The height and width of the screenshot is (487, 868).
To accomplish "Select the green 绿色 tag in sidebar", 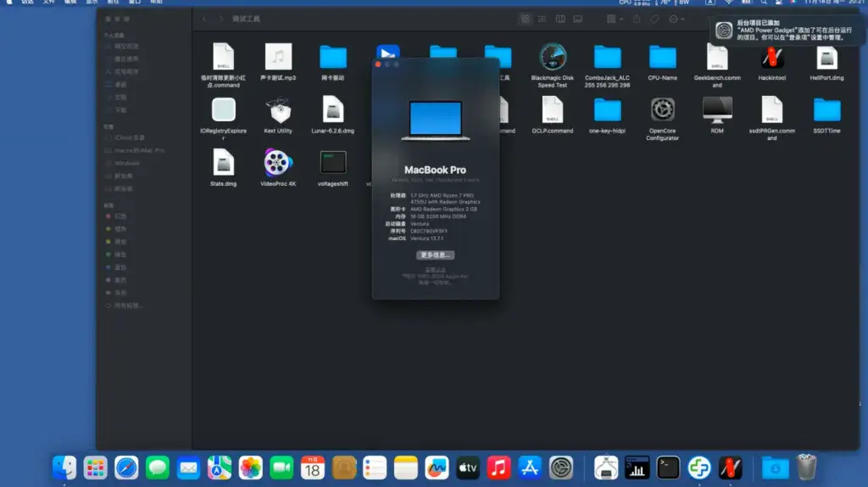I will pos(120,255).
